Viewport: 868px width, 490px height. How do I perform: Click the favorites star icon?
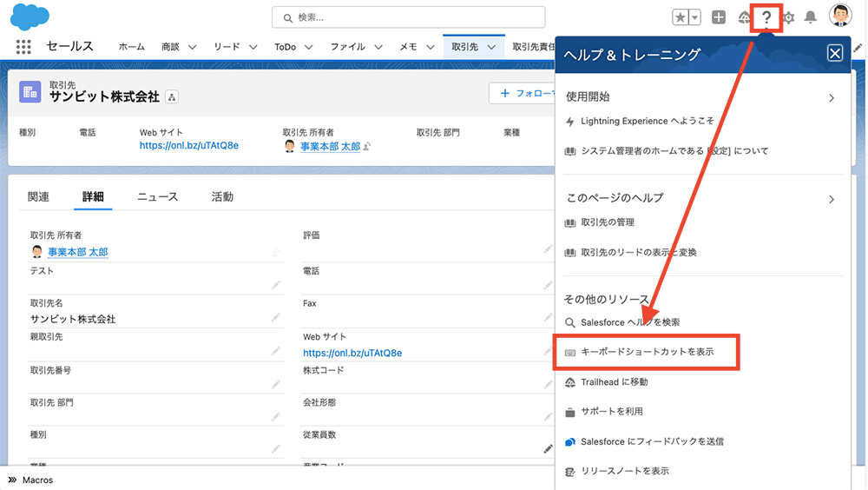tap(681, 17)
